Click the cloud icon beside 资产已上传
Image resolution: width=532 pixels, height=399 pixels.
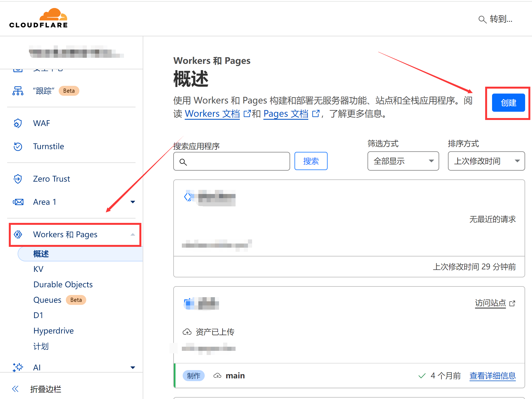187,332
